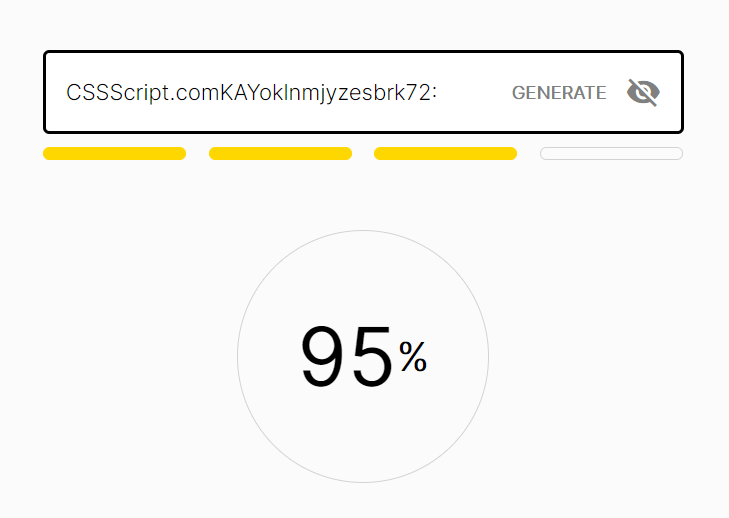Click the empty fourth strength bar

(611, 154)
